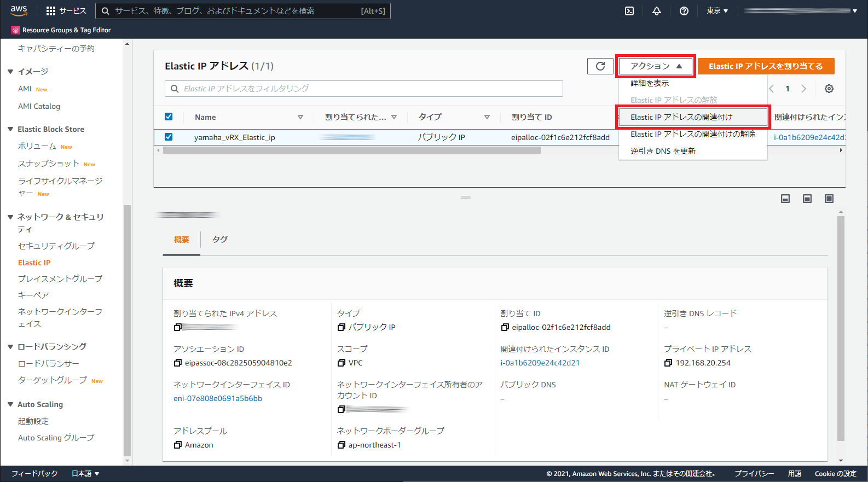
Task: Refresh the Elastic IP list
Action: [600, 66]
